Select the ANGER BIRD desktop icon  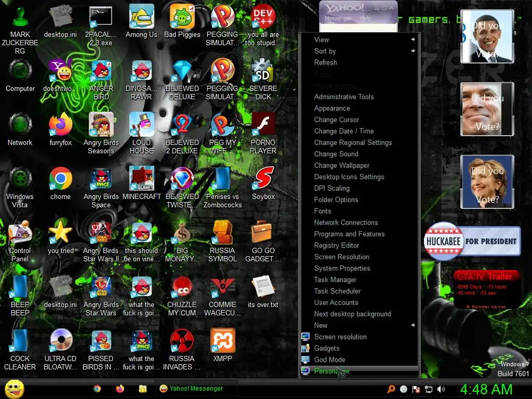point(101,79)
